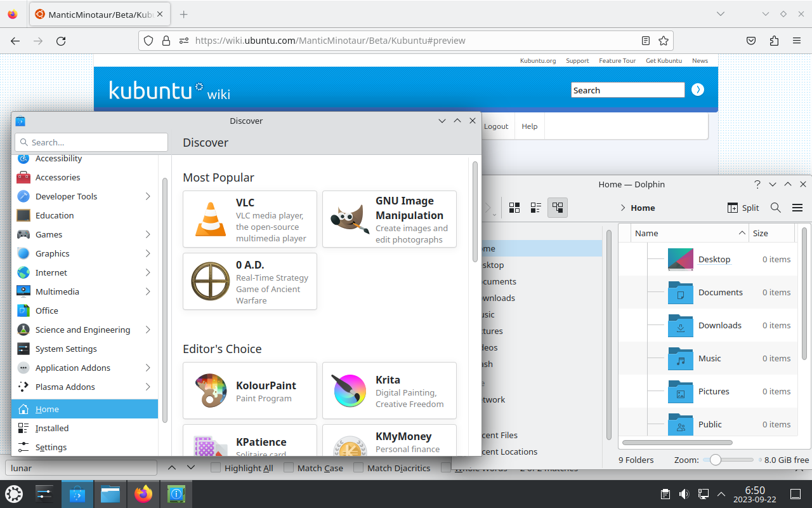The width and height of the screenshot is (812, 508).
Task: Switch Dolphin to Details view mode
Action: tap(558, 208)
